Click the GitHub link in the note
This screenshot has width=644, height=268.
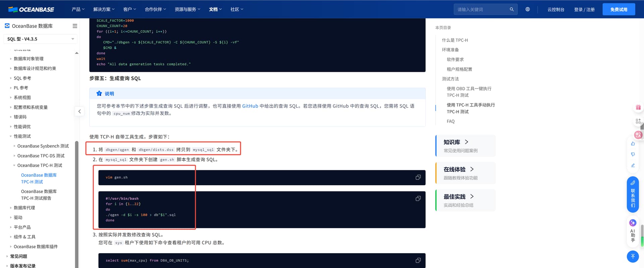(x=250, y=106)
